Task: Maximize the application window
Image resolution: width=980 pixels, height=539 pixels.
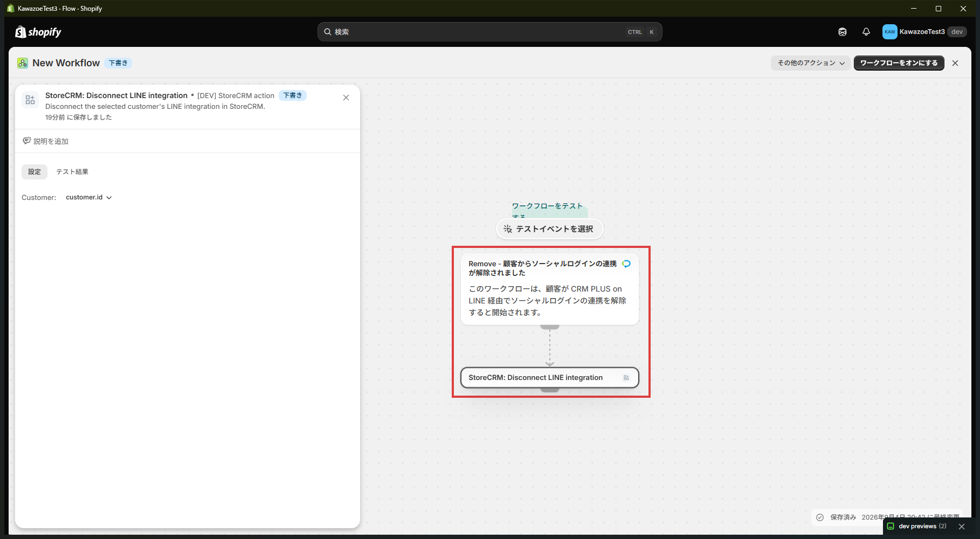Action: click(938, 8)
